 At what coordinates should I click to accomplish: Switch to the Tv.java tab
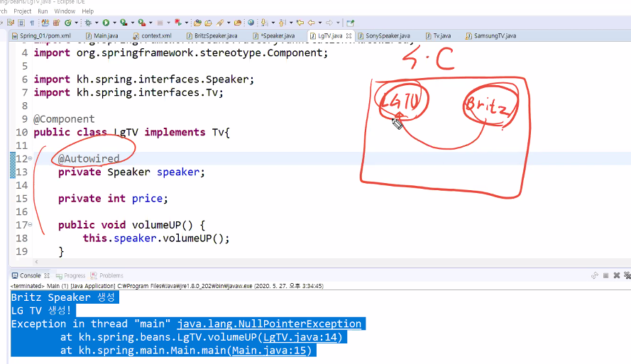(438, 35)
